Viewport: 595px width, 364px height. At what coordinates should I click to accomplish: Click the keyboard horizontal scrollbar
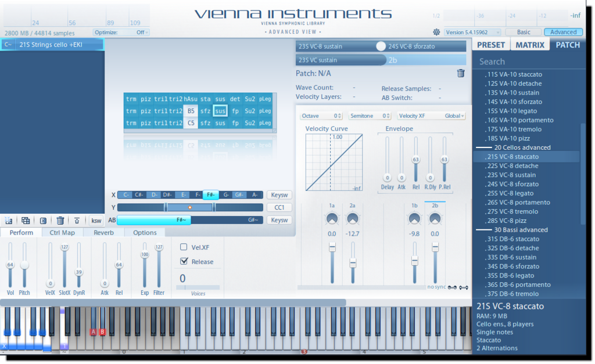click(x=173, y=302)
